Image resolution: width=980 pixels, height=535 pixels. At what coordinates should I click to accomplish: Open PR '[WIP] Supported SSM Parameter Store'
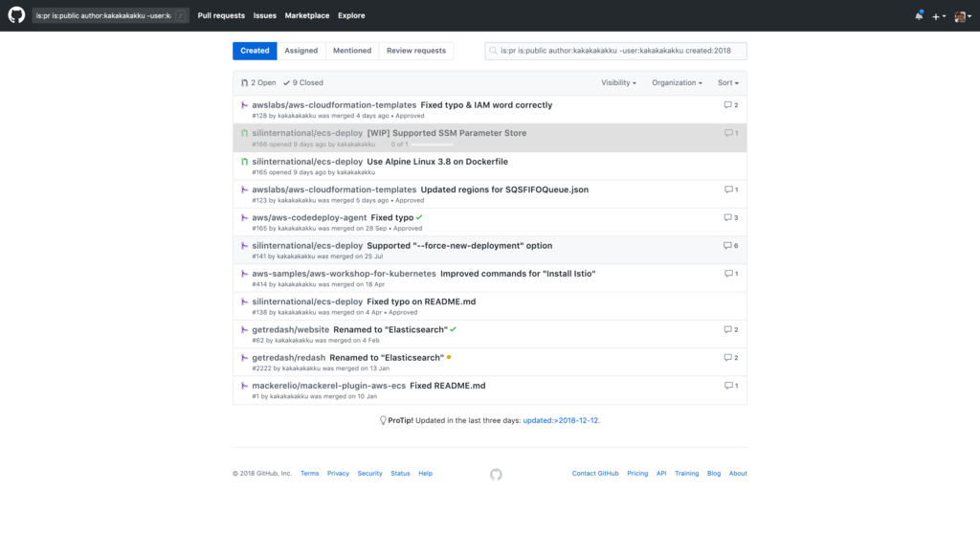(x=447, y=133)
